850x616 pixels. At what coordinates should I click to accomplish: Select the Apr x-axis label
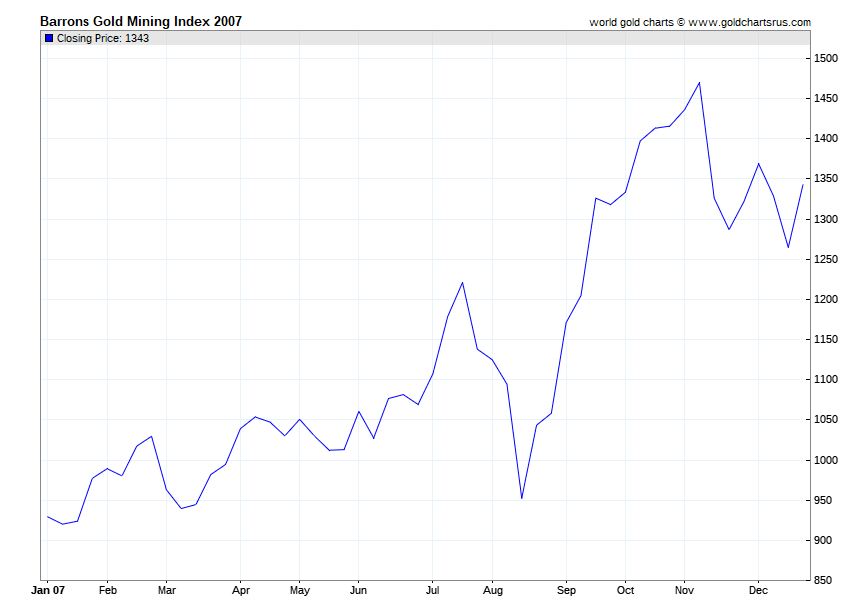pyautogui.click(x=241, y=591)
